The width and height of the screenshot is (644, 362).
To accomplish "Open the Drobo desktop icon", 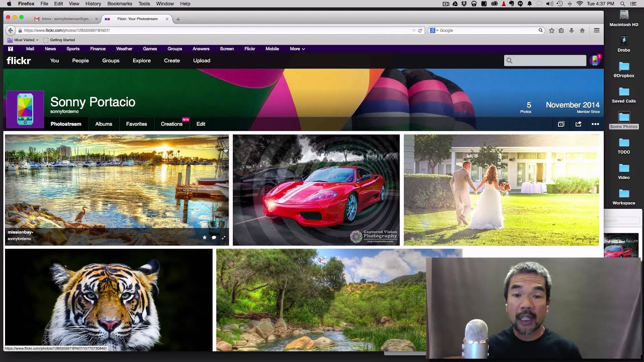I will pos(624,44).
